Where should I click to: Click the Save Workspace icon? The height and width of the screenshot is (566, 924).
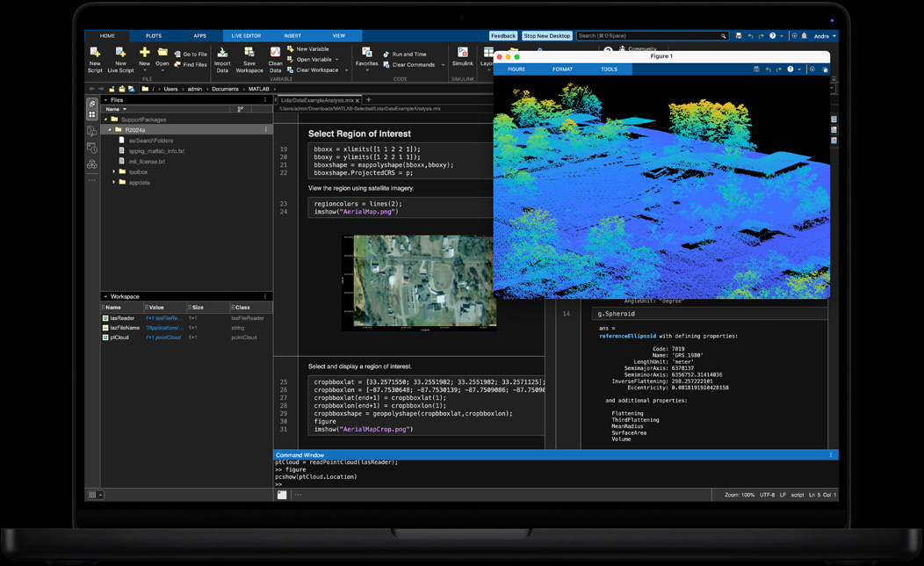tap(249, 53)
